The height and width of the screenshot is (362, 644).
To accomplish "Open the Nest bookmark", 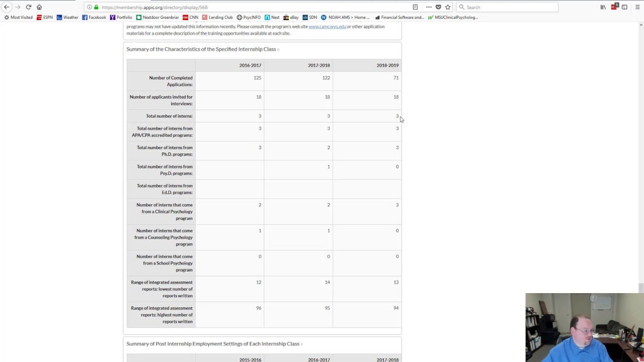I will (272, 17).
